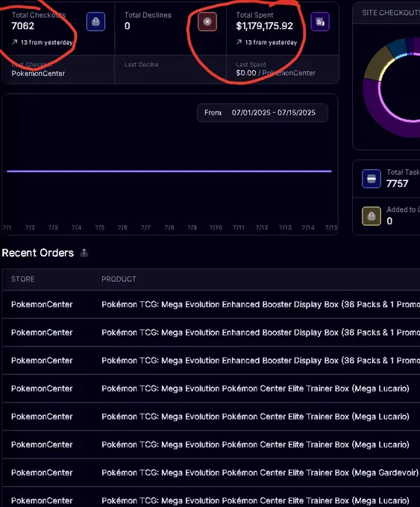Select the Mega Gardevoir Elite Trainer Box order

(211, 473)
